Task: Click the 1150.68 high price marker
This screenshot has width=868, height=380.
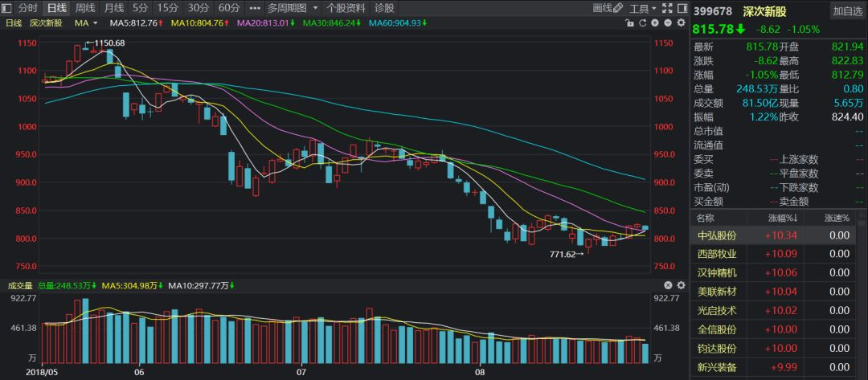Action: tap(111, 43)
